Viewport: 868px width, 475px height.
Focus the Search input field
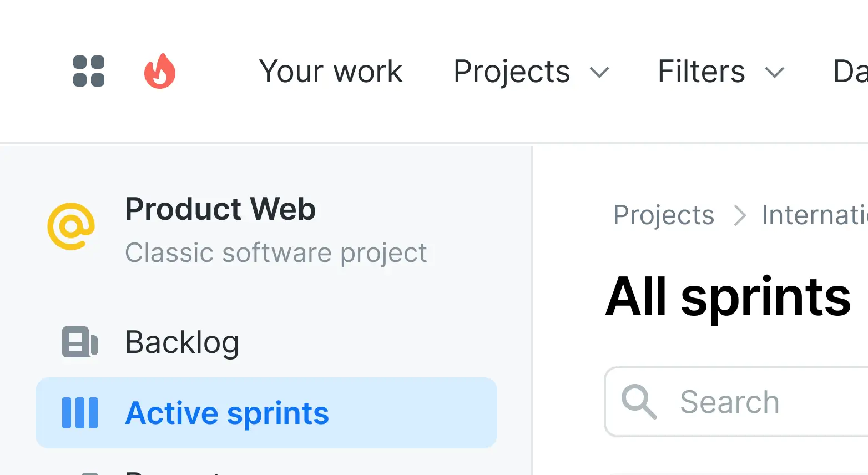coord(766,402)
